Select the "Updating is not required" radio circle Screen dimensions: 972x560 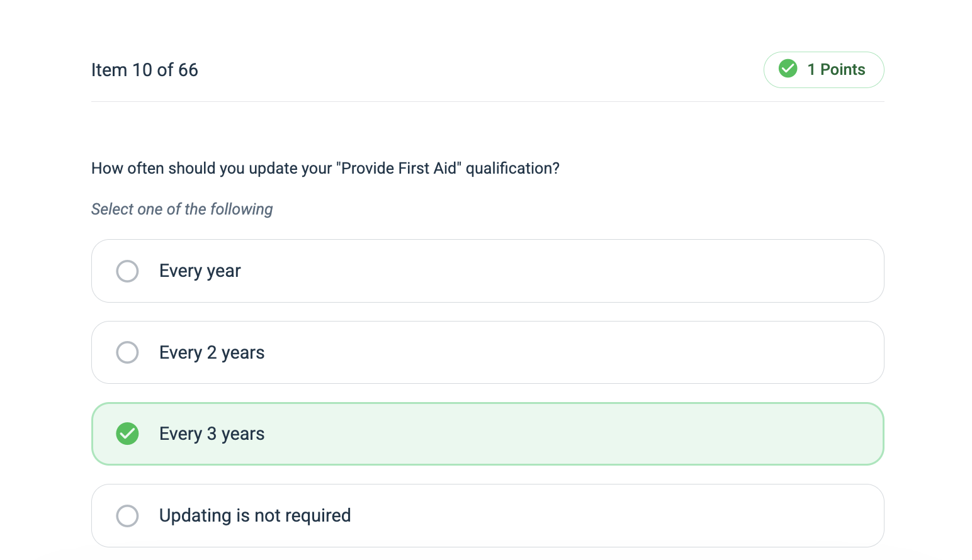(x=127, y=516)
